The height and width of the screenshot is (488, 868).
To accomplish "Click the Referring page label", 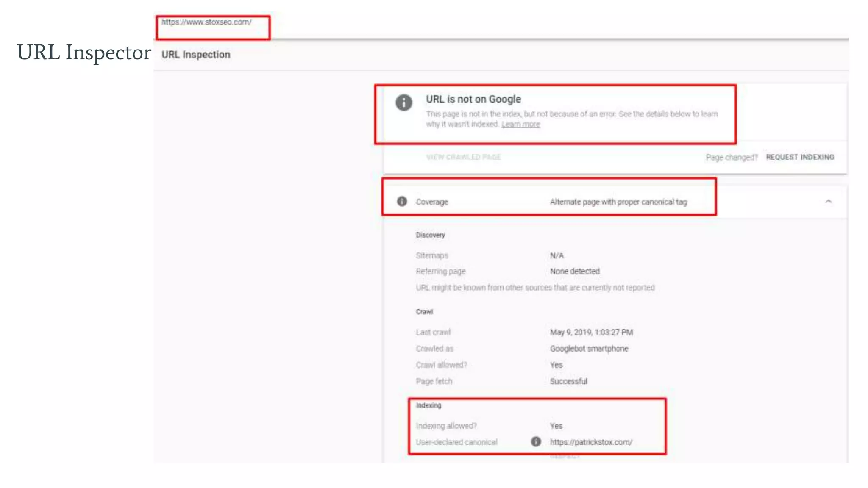I will pyautogui.click(x=440, y=271).
